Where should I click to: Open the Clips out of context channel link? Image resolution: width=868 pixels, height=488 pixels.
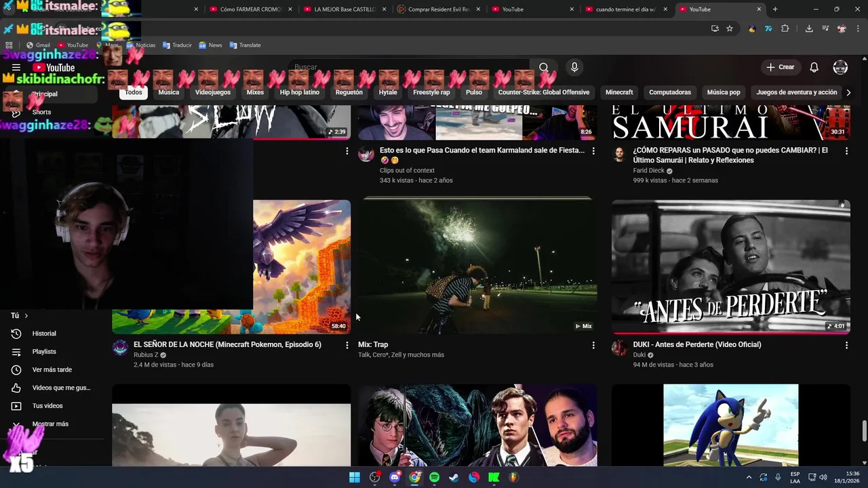pyautogui.click(x=407, y=171)
